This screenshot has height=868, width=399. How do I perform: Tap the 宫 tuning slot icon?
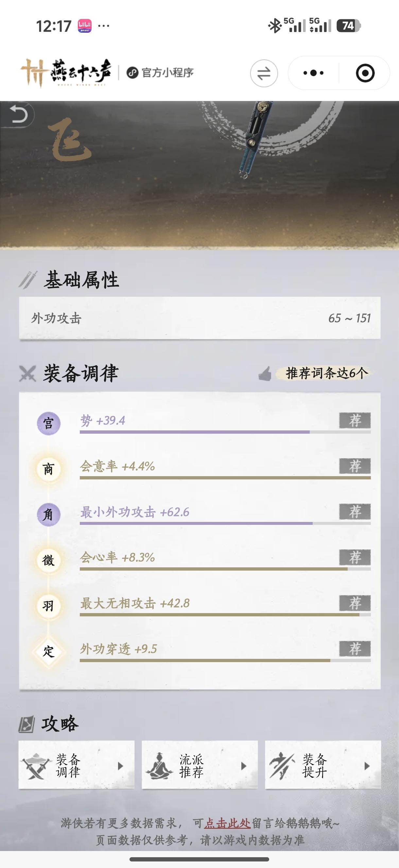(x=49, y=423)
